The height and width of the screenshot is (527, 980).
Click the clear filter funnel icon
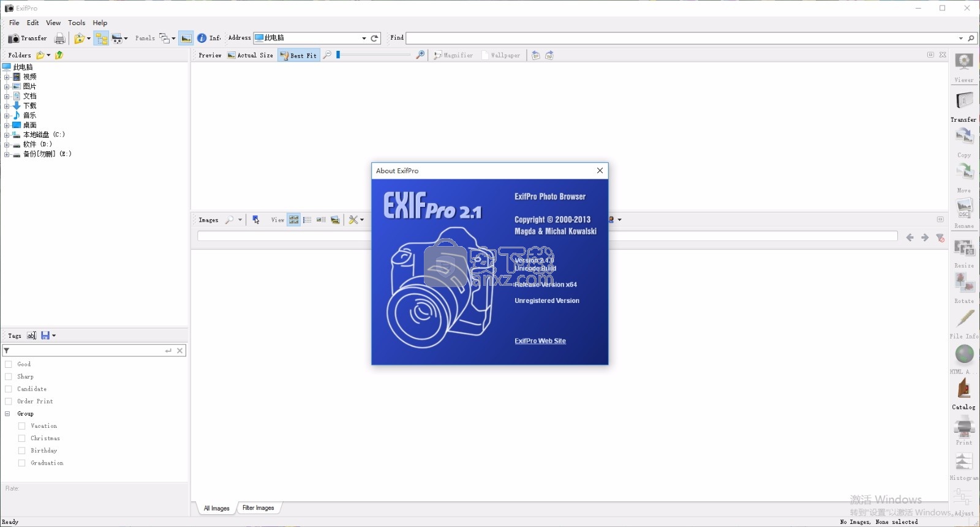click(940, 237)
